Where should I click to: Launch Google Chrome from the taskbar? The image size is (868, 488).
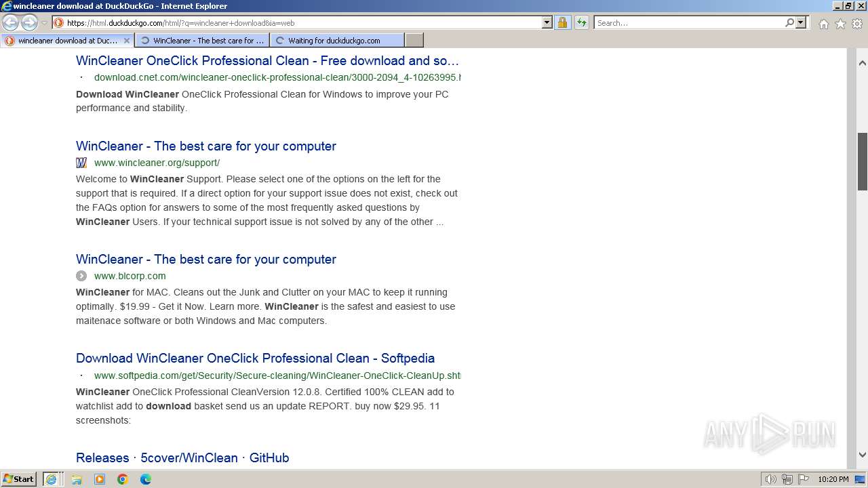[123, 479]
